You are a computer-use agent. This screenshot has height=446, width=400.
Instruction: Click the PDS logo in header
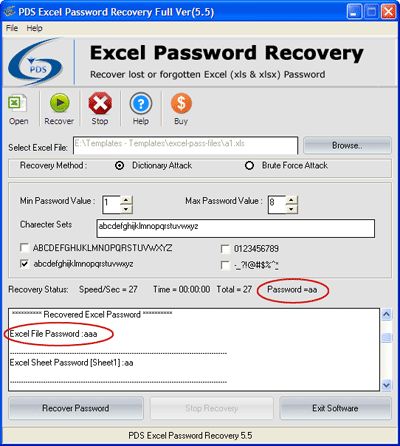[x=36, y=62]
